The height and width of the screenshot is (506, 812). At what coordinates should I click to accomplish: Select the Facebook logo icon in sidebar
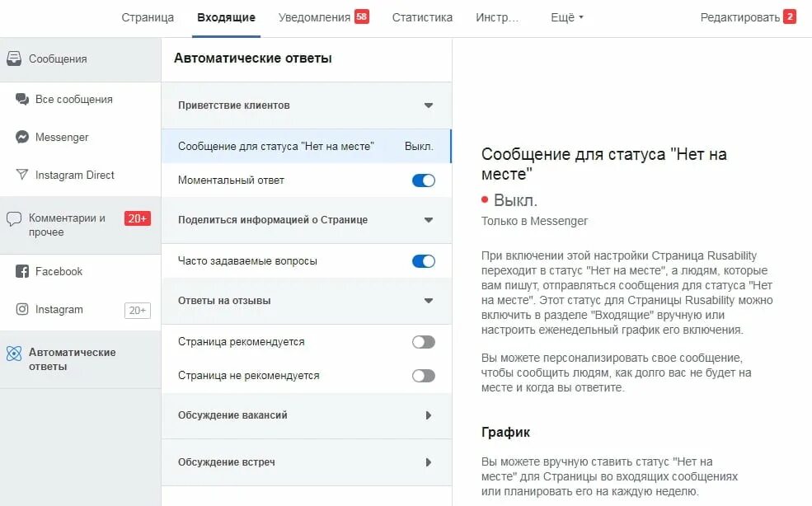pyautogui.click(x=22, y=271)
